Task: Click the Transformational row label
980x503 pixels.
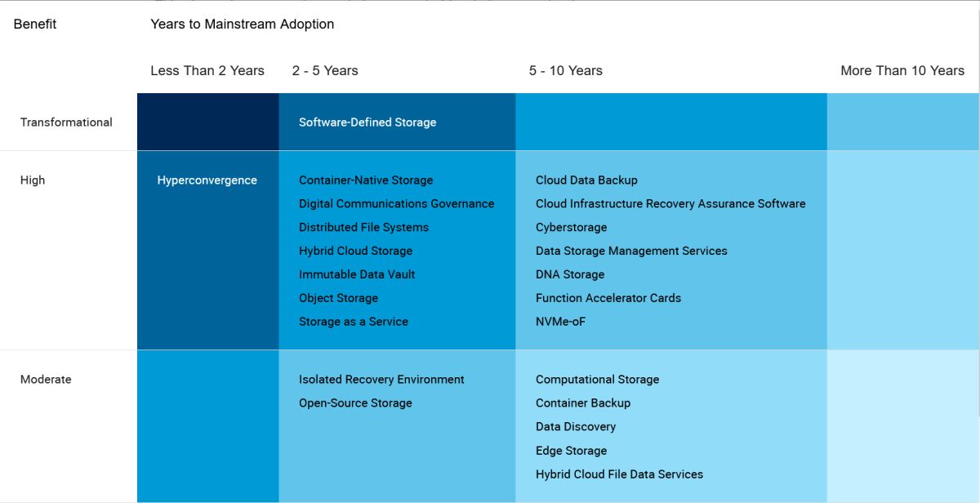Action: tap(66, 122)
